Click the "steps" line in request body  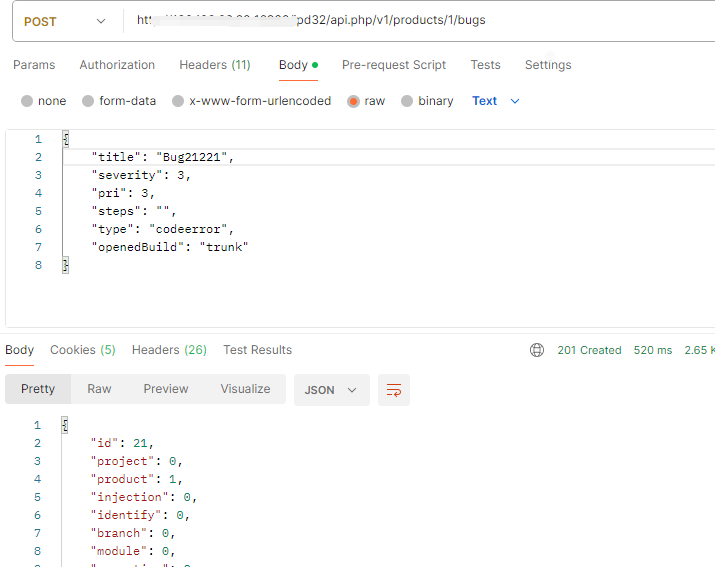tap(134, 211)
